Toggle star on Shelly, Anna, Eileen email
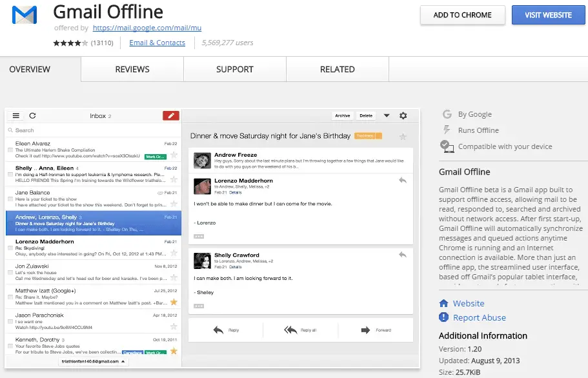Viewport: 588px width, 378px height. point(174,179)
